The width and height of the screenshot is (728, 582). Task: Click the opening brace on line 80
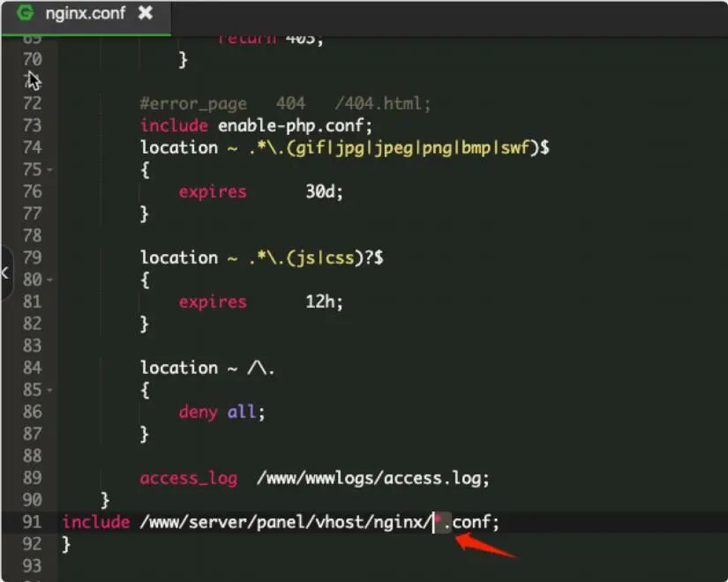(x=145, y=280)
